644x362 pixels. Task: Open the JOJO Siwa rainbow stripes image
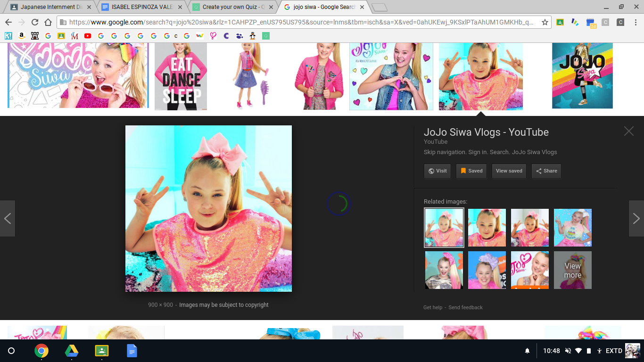pyautogui.click(x=583, y=76)
